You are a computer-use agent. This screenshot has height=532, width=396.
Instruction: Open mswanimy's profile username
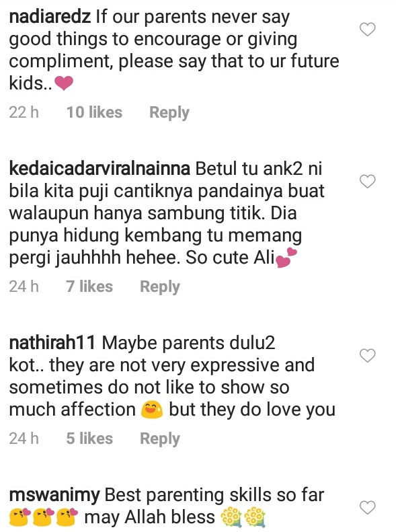coord(54,495)
